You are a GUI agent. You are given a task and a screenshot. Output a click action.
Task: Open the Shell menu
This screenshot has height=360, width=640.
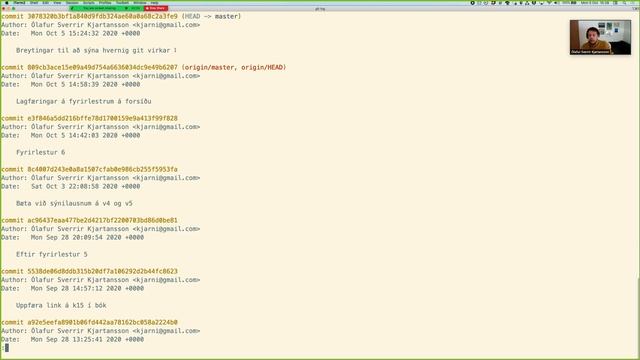[34, 3]
